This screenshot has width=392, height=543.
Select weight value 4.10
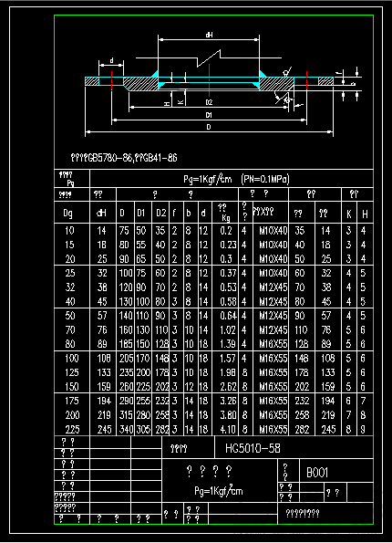228,430
